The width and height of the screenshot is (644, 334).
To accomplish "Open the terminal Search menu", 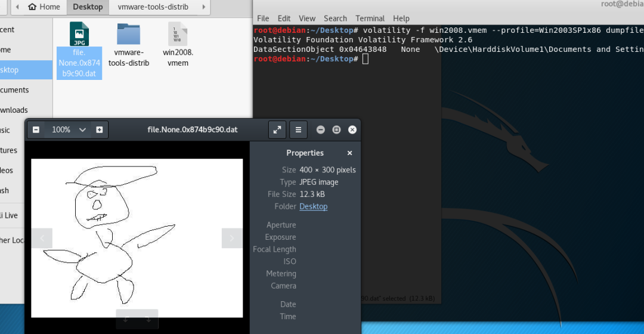I will coord(335,18).
